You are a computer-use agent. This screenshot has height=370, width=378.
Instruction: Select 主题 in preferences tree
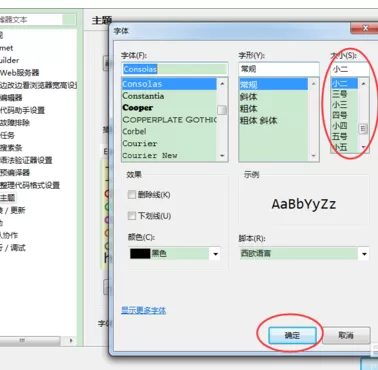pos(8,198)
